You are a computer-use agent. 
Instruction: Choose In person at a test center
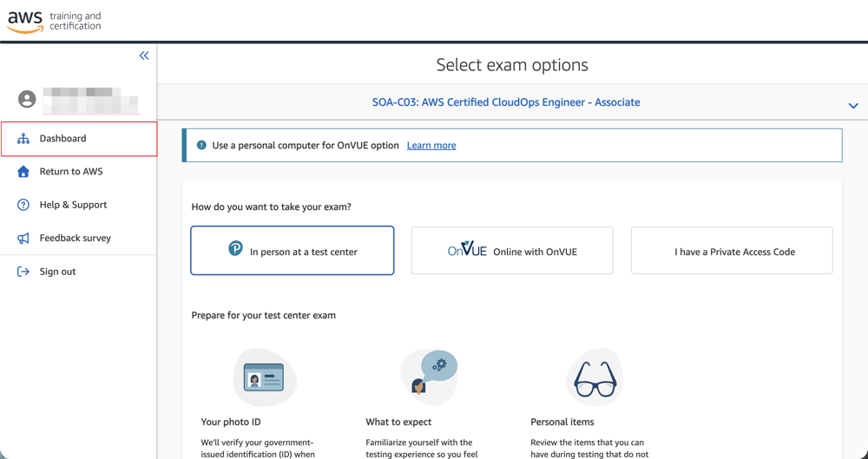coord(293,250)
